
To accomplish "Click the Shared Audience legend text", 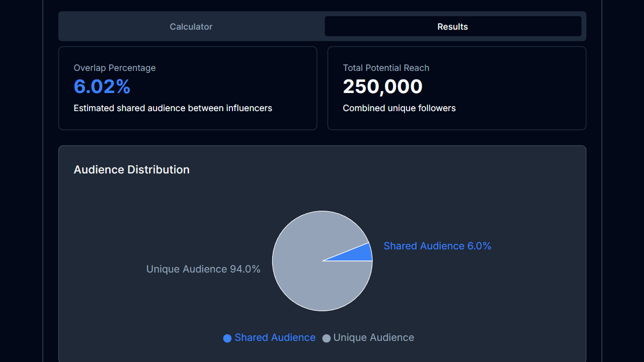I will 275,337.
